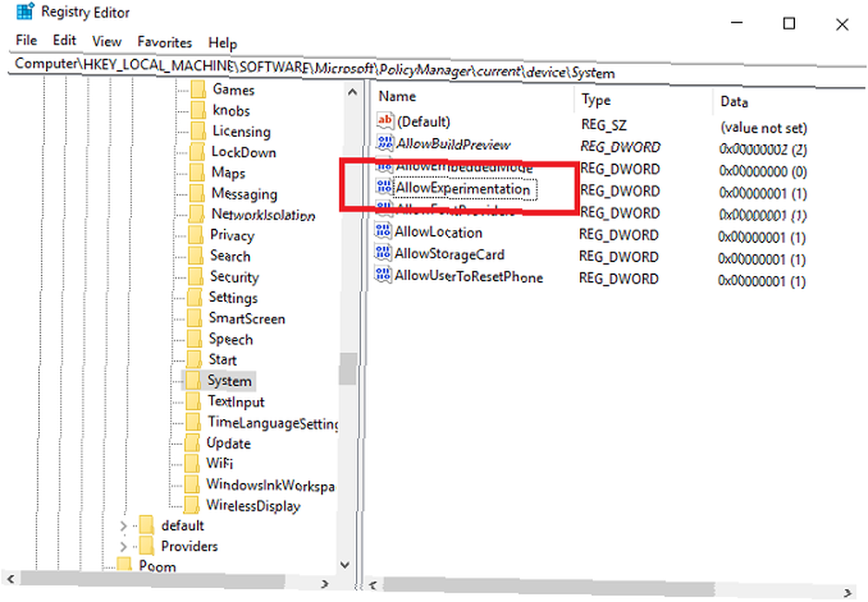The height and width of the screenshot is (602, 868).
Task: Select the TimeLanguageSettings key
Action: [x=273, y=423]
